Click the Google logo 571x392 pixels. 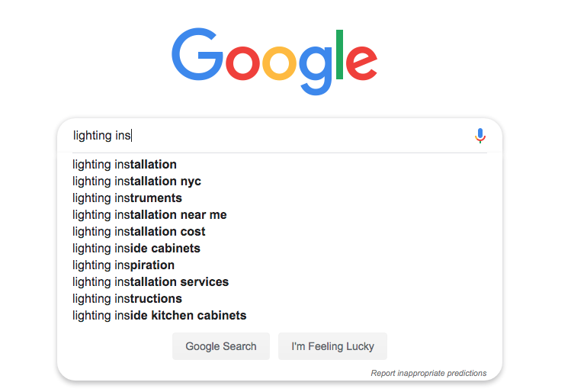(x=274, y=61)
